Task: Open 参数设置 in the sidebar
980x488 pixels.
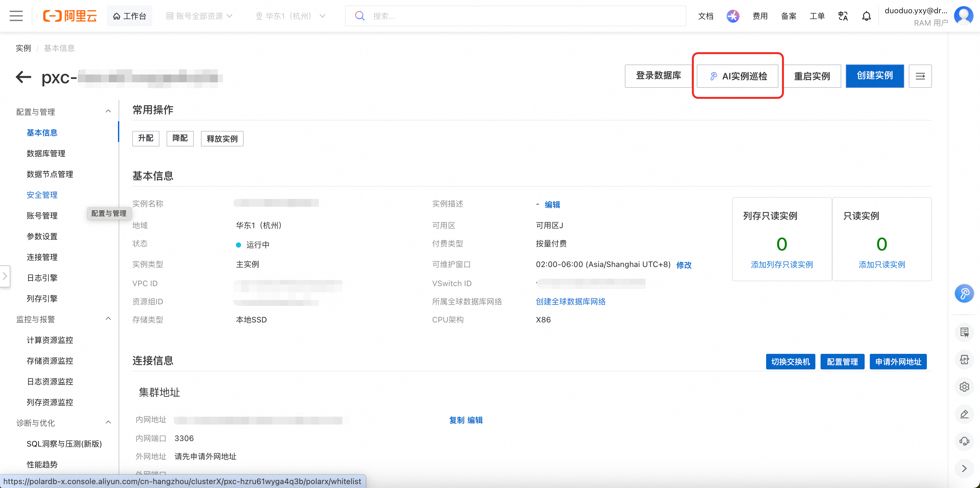Action: coord(42,236)
